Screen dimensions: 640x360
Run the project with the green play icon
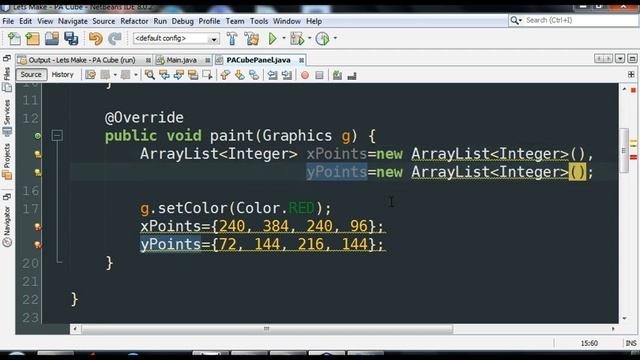pyautogui.click(x=273, y=38)
